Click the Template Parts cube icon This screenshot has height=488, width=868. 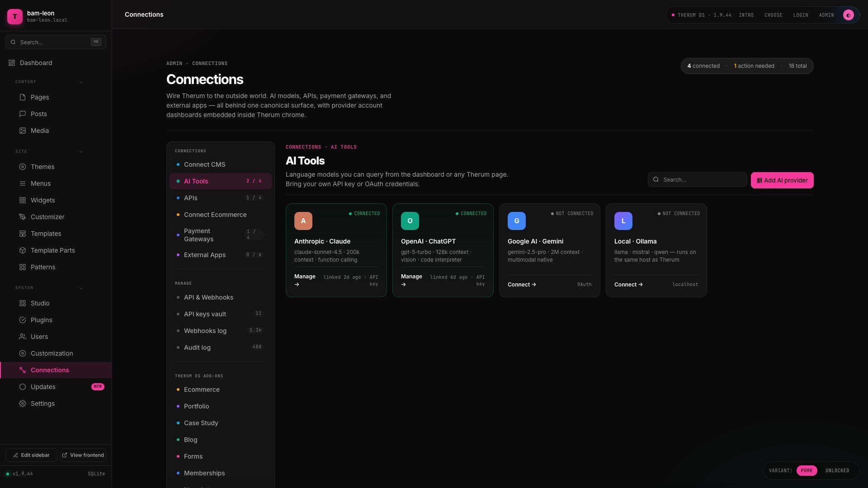(23, 250)
